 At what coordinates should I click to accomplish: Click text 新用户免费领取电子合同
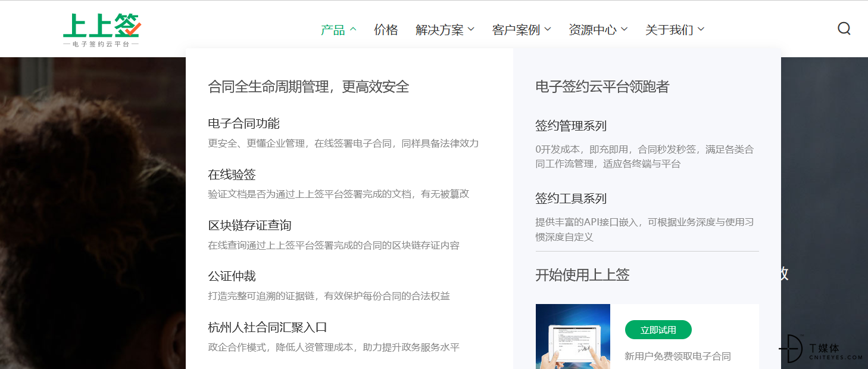677,356
